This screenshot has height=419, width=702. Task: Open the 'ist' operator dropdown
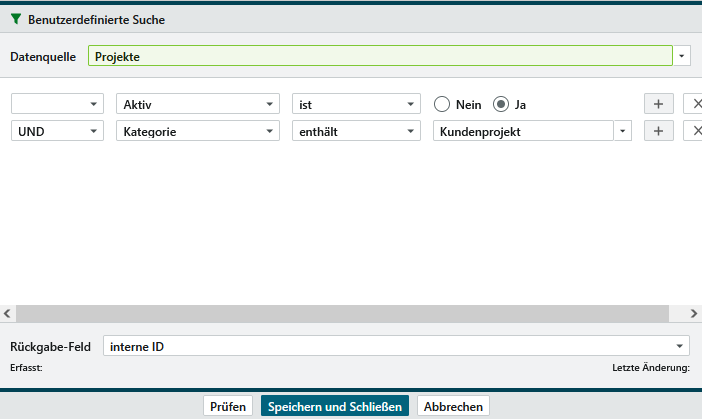click(x=412, y=104)
